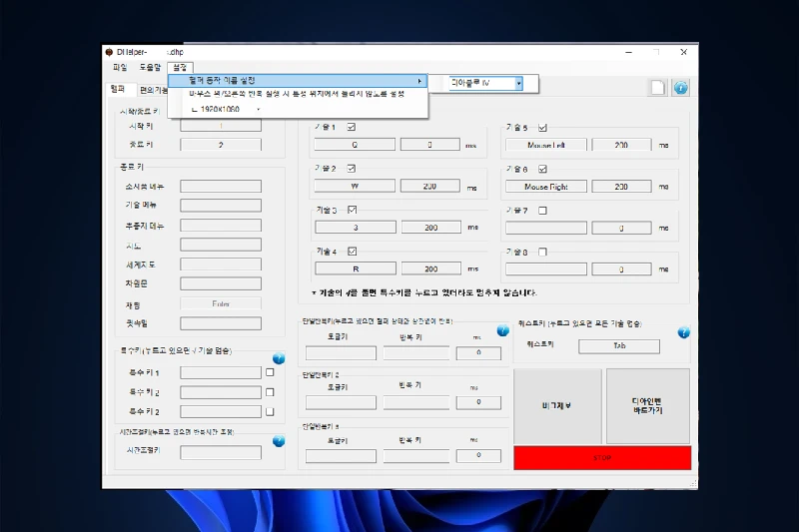This screenshot has width=799, height=532.
Task: Enable the 기술 8 checkbox
Action: [542, 252]
